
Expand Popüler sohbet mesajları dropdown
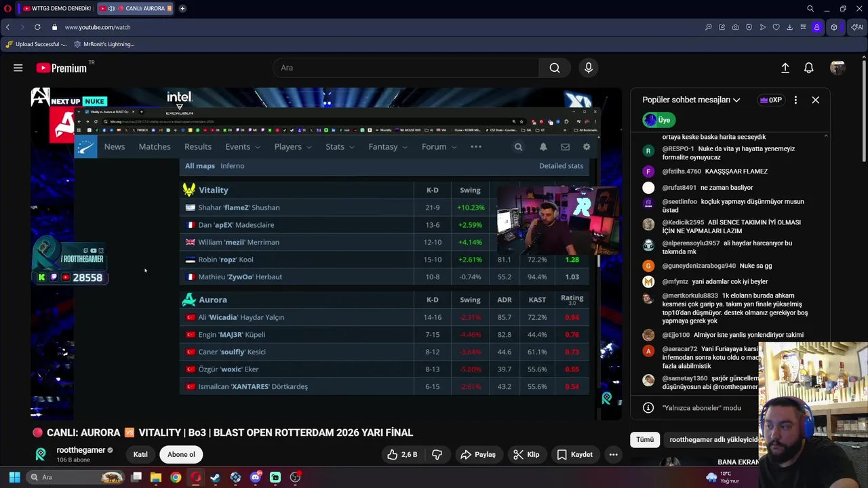click(x=691, y=100)
